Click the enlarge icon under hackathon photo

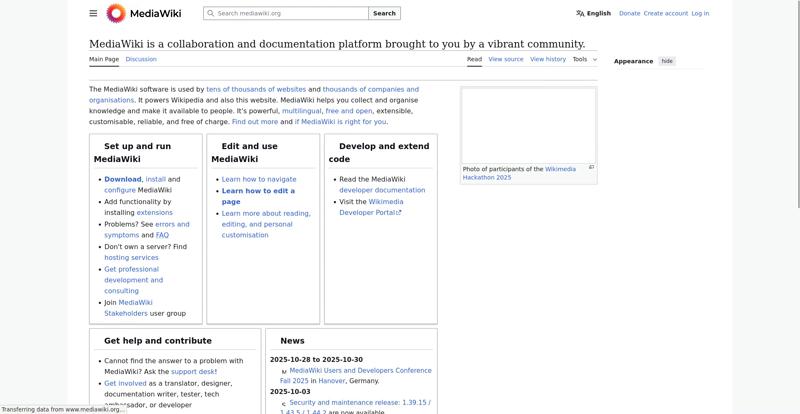click(591, 167)
